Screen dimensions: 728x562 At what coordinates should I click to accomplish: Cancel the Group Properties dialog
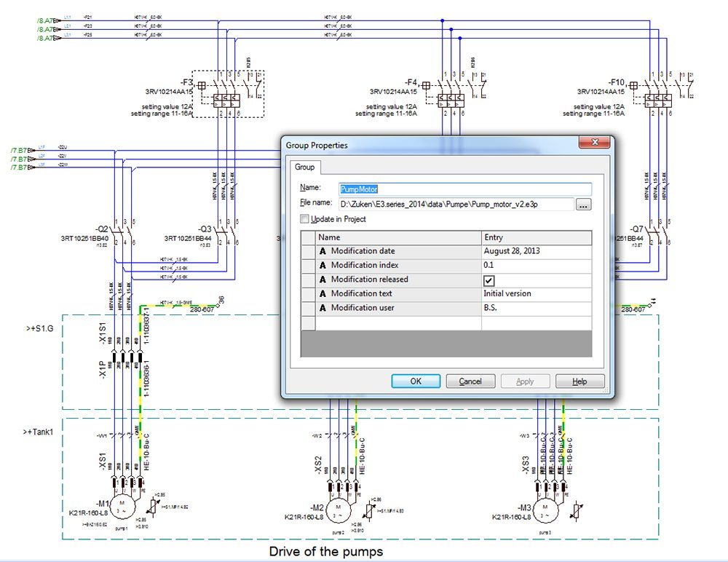[470, 381]
